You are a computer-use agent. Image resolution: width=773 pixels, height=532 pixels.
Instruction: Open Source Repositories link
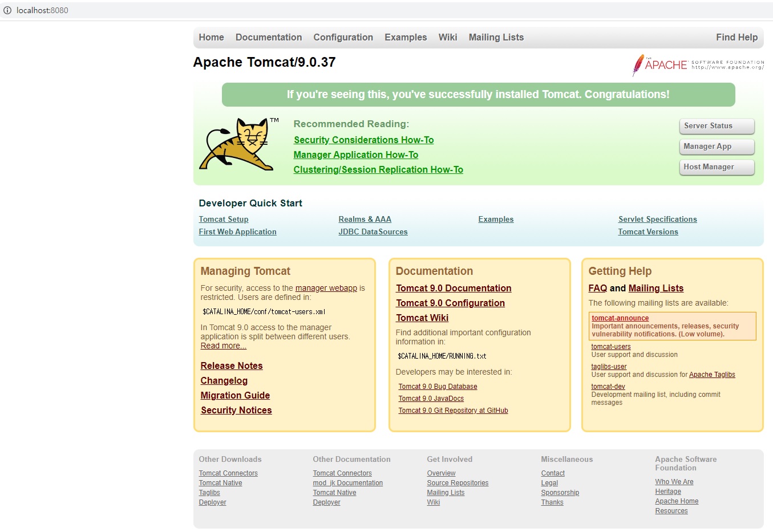(458, 483)
